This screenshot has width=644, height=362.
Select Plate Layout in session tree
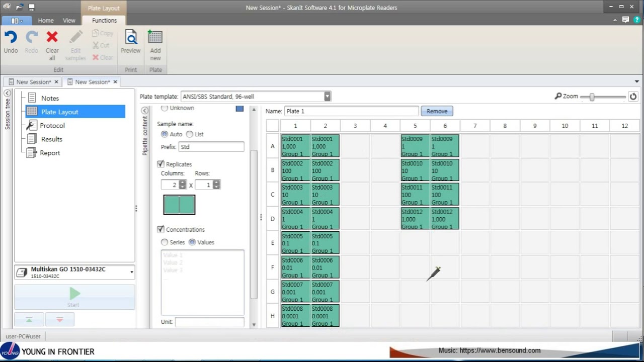[75, 112]
